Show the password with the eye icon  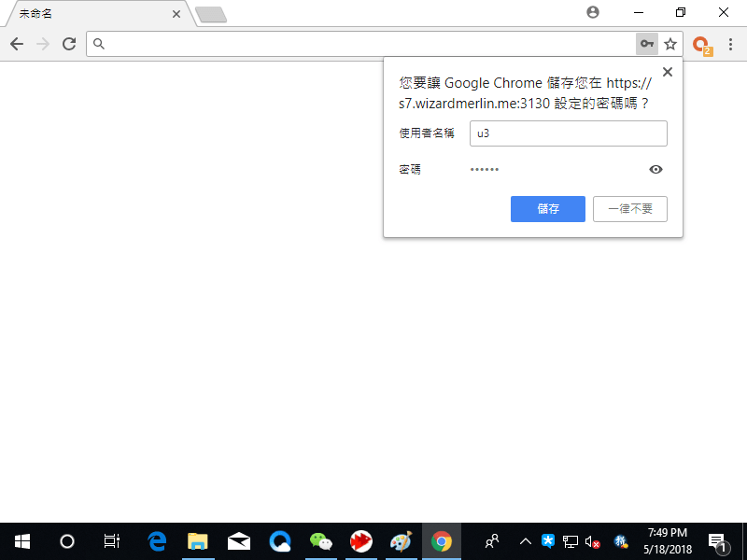coord(655,170)
